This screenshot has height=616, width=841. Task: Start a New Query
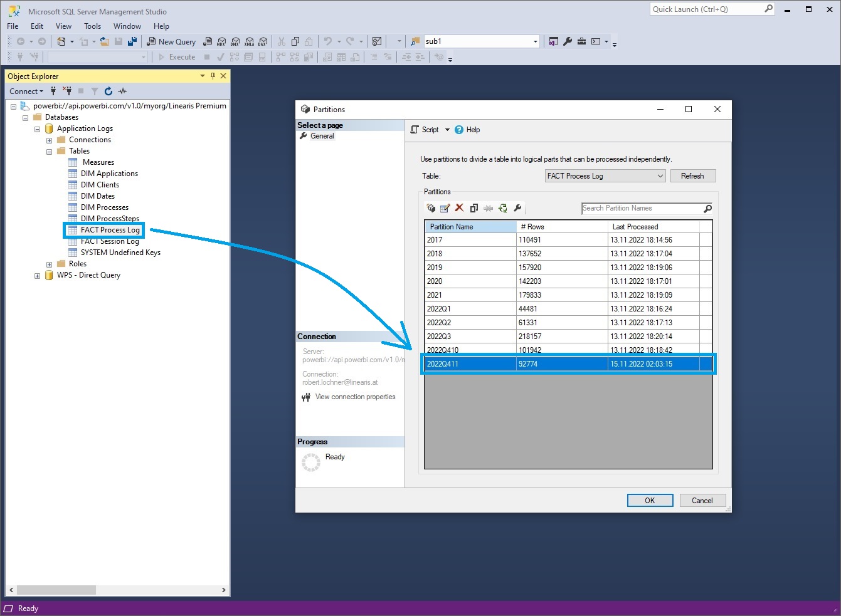coord(171,41)
